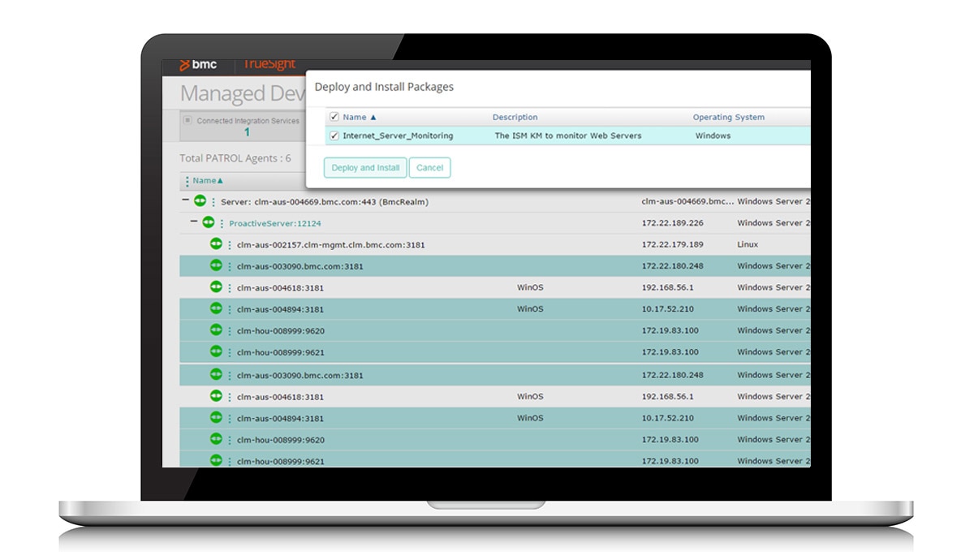974x560 pixels.
Task: Collapse the ProactiveServer:12124 tree node
Action: pos(194,222)
